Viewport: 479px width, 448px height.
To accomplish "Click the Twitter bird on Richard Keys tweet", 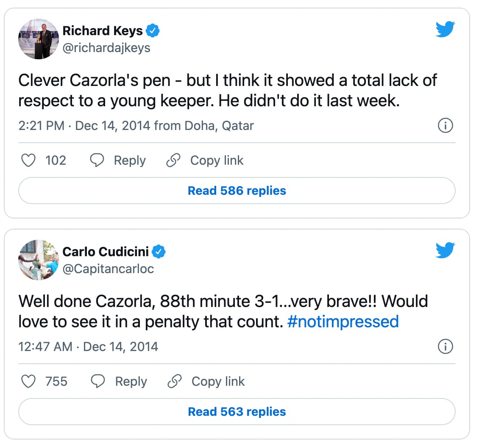I will [445, 29].
